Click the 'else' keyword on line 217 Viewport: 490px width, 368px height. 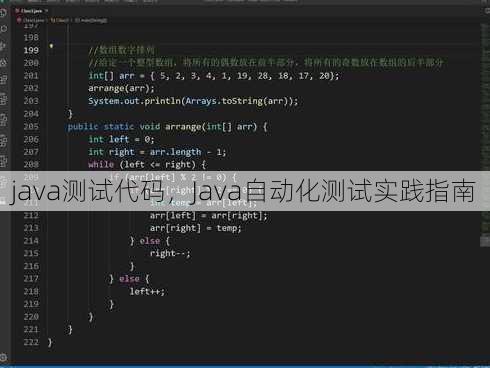(x=129, y=279)
